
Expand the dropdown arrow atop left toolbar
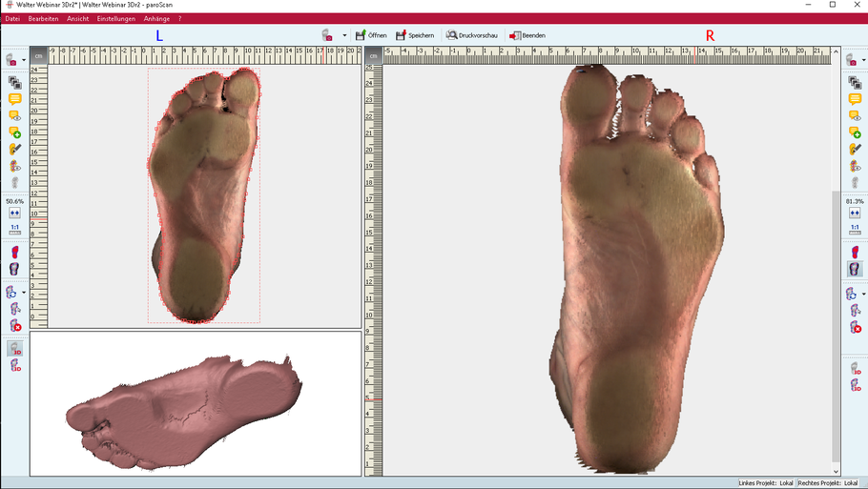(24, 60)
